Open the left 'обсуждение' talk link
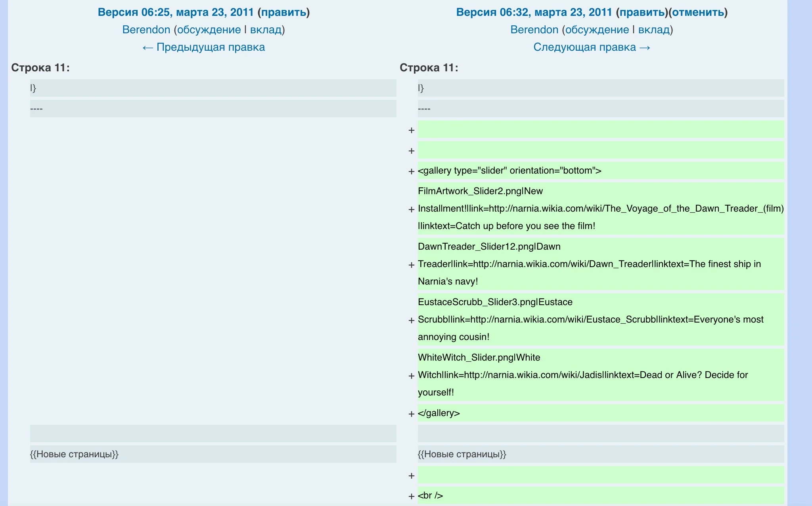This screenshot has height=506, width=812. 209,30
